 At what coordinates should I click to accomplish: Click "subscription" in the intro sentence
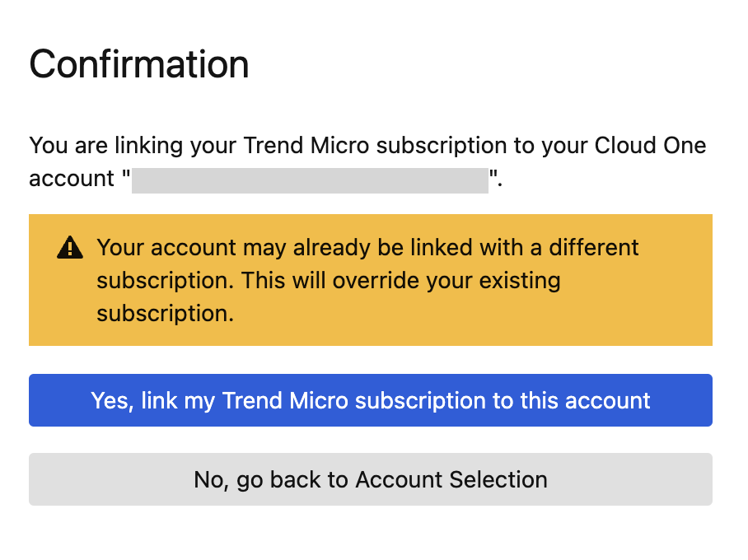(440, 147)
